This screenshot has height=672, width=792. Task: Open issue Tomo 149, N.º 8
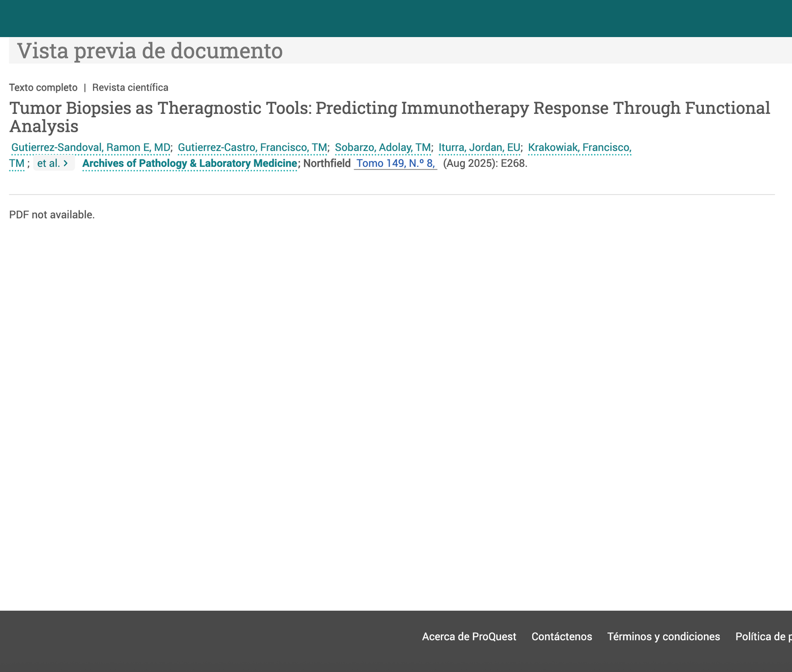point(395,163)
